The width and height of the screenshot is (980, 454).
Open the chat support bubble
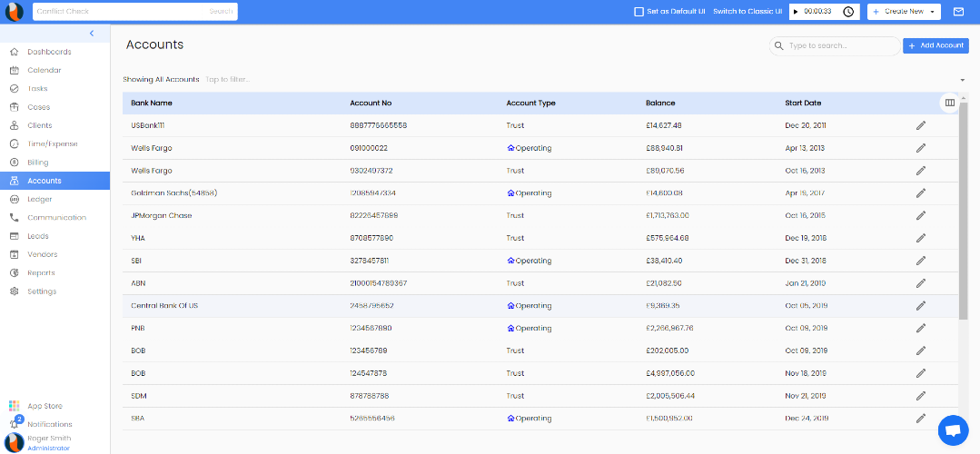coord(953,430)
